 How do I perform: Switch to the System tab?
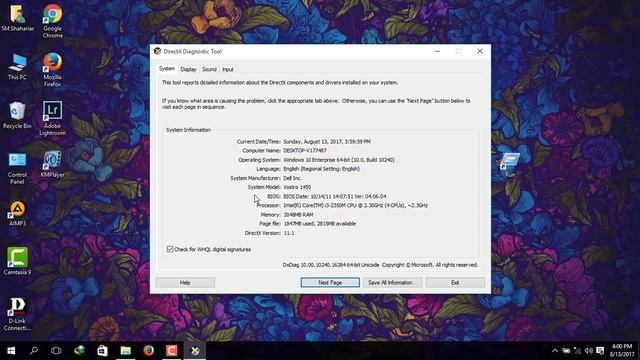click(167, 69)
